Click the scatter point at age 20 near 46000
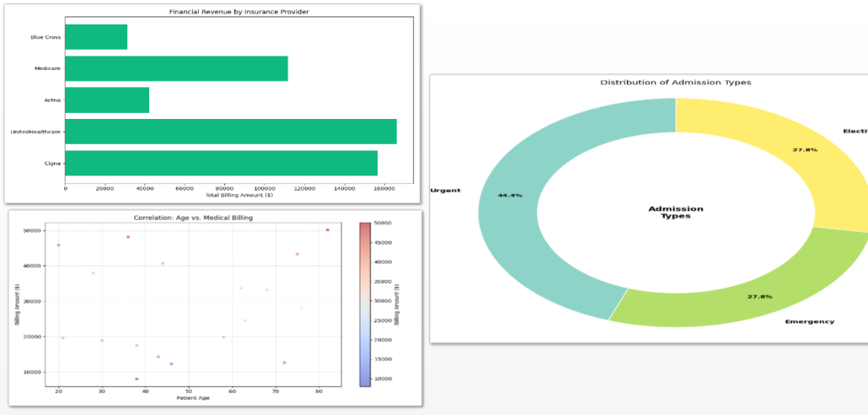Image resolution: width=868 pixels, height=415 pixels. 58,245
